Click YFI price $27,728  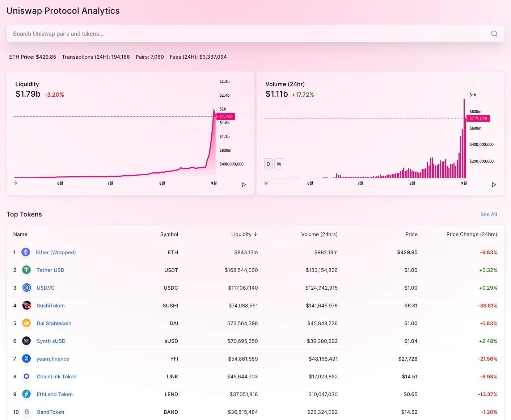tap(408, 359)
